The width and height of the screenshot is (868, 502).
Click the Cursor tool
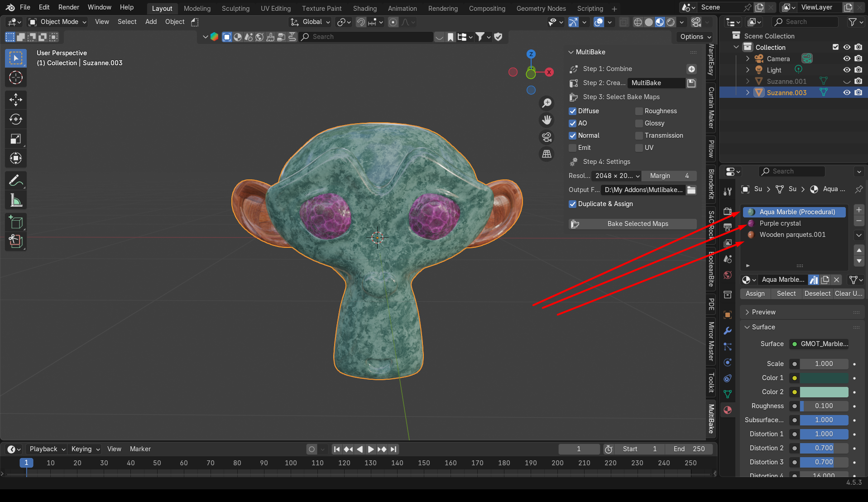pos(16,78)
